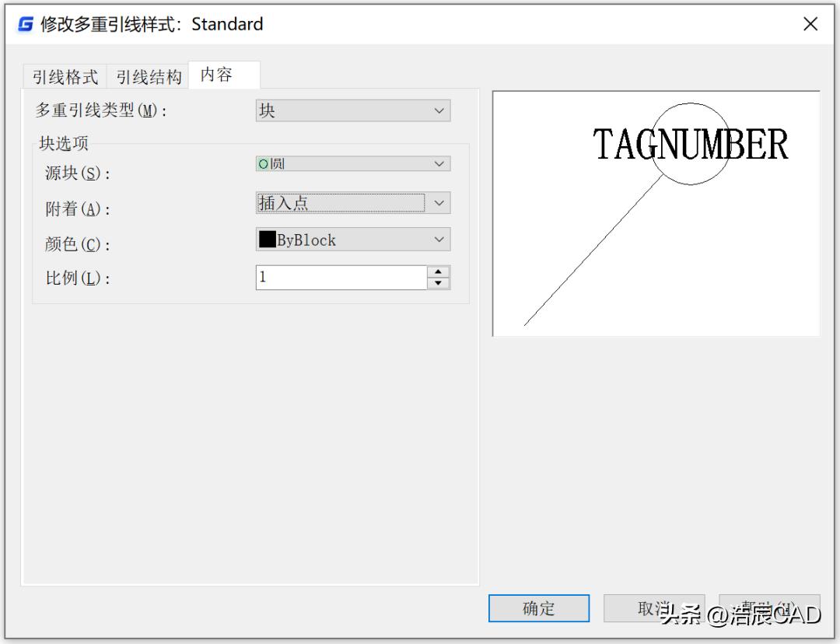The height and width of the screenshot is (644, 840).
Task: Click the ByBlock black color swatch
Action: [x=267, y=240]
